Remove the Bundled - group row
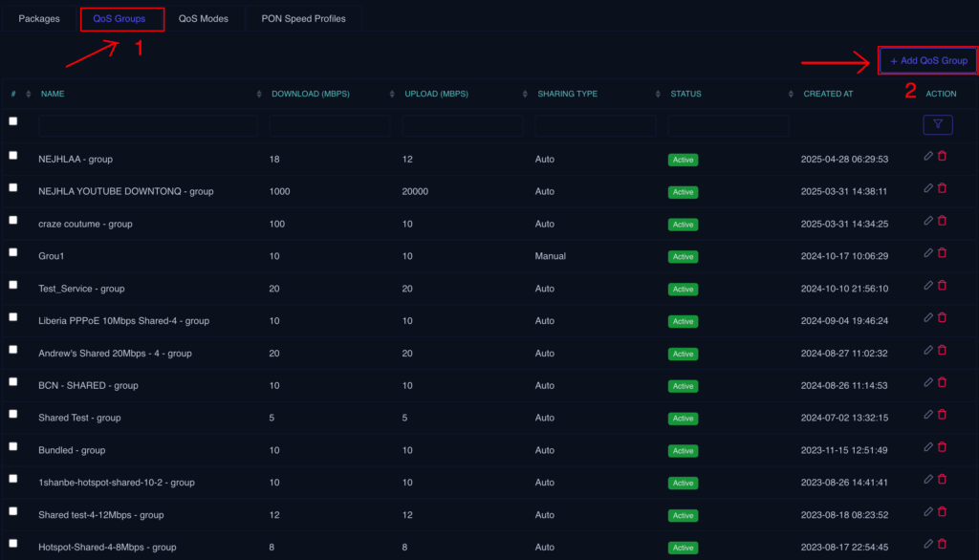This screenshot has height=560, width=979. click(942, 447)
